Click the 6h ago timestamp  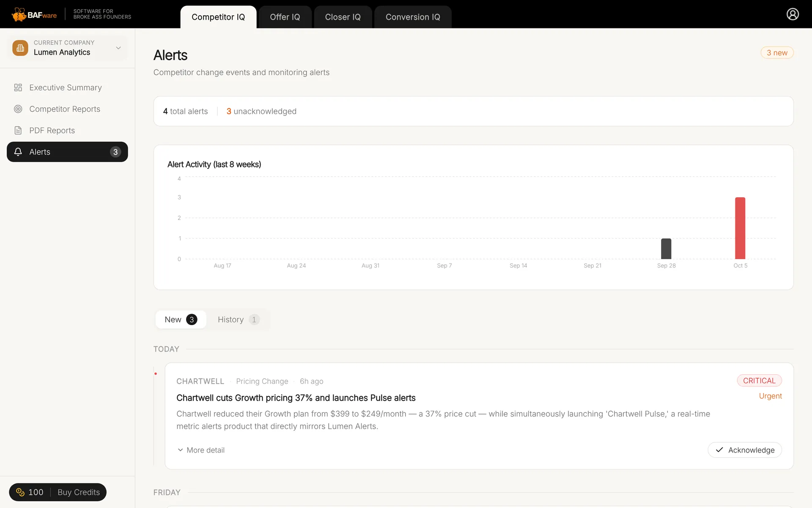tap(312, 381)
